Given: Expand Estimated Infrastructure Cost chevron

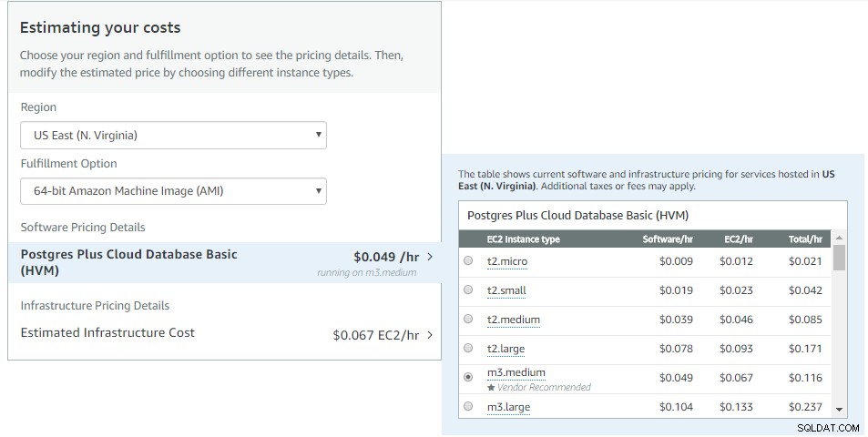Looking at the screenshot, I should (x=430, y=335).
